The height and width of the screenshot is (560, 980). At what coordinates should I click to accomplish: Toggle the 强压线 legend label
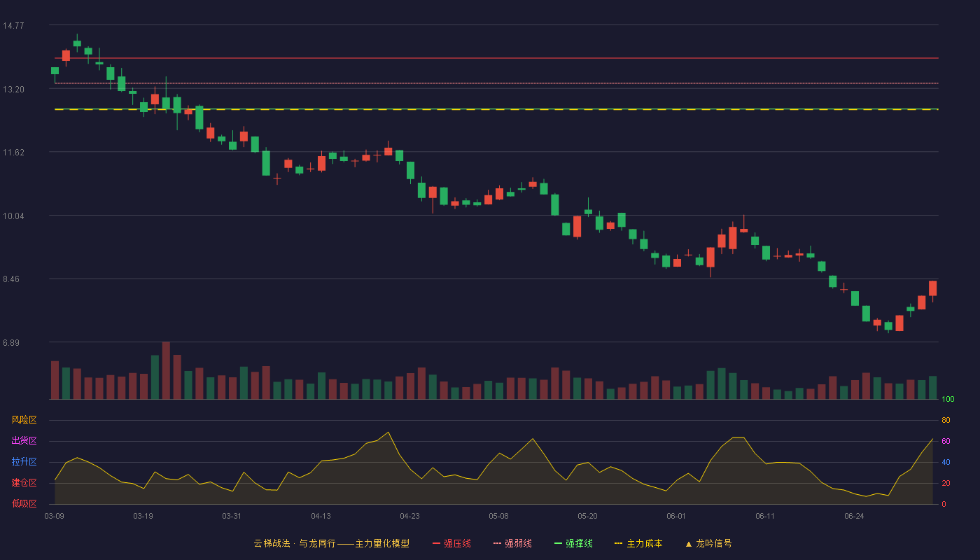[457, 543]
